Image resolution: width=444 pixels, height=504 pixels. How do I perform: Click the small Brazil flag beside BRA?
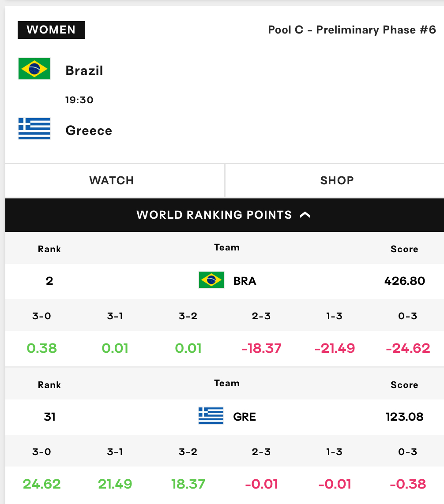tap(211, 280)
